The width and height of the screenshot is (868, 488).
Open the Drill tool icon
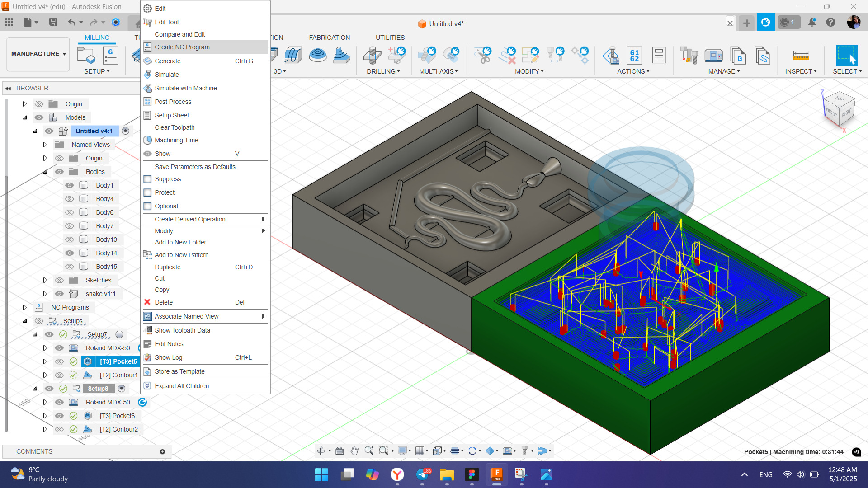coord(372,55)
